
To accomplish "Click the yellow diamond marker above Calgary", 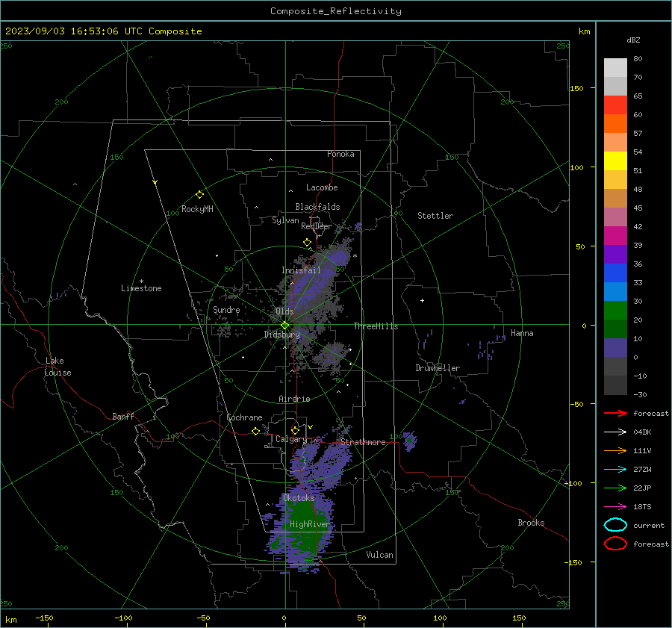I will (x=295, y=430).
